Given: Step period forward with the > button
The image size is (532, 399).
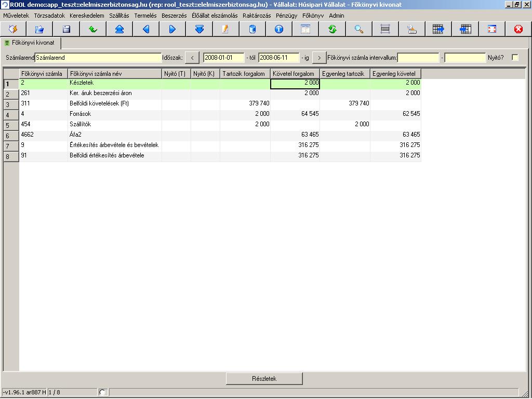Looking at the screenshot, I should point(319,58).
